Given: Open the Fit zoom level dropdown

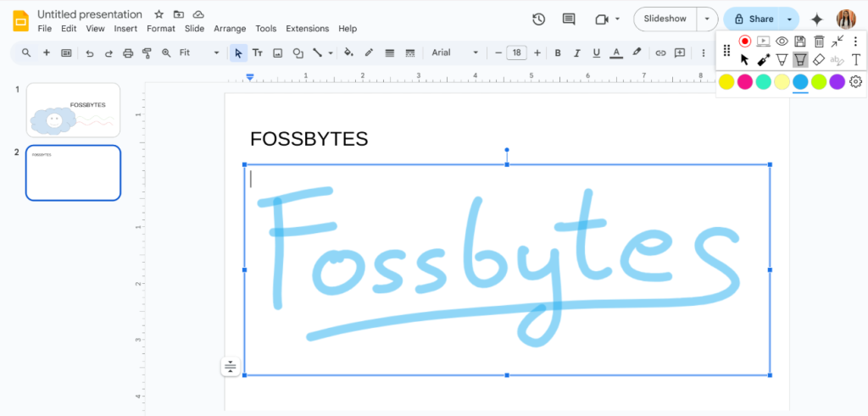Looking at the screenshot, I should 199,53.
